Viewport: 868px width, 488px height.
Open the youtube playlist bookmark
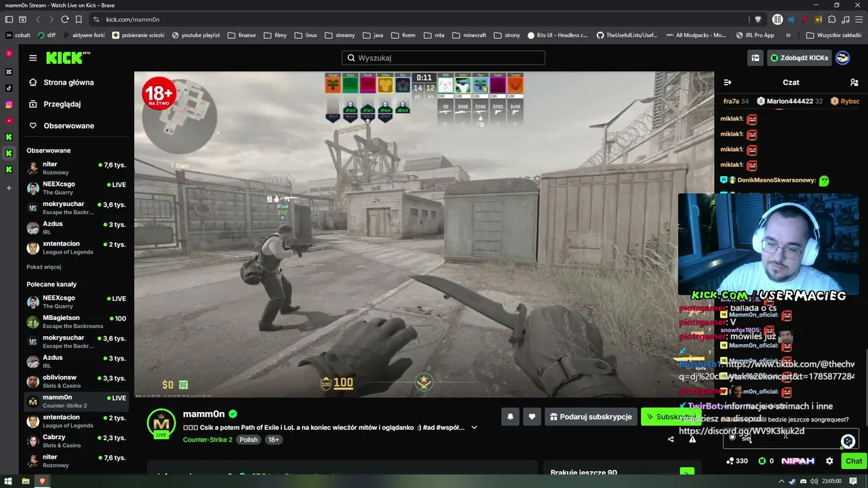pyautogui.click(x=196, y=35)
